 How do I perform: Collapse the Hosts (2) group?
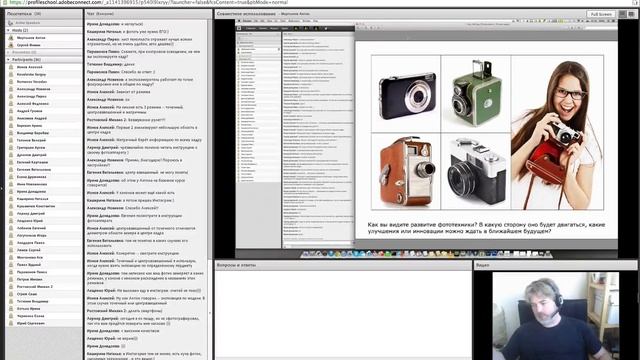tap(8, 30)
